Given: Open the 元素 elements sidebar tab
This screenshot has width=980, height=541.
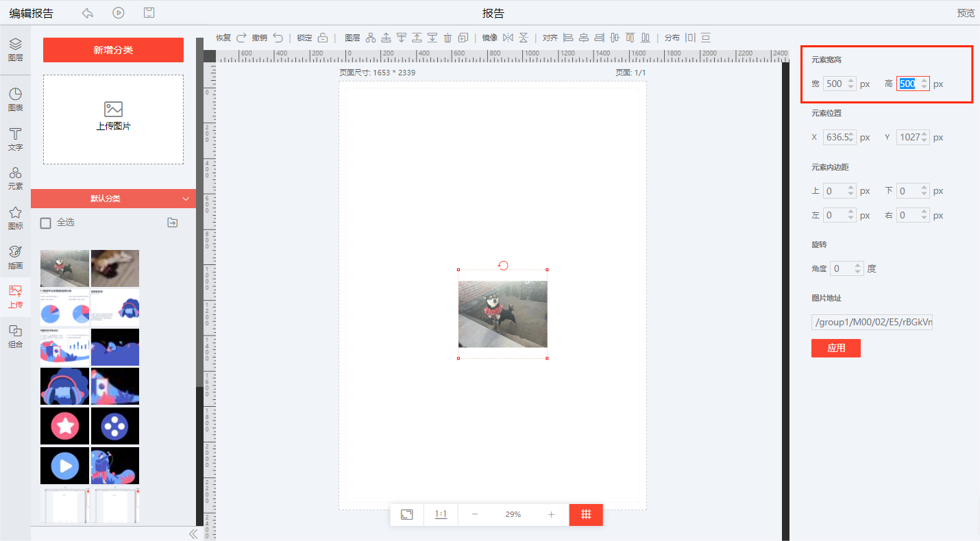Looking at the screenshot, I should coord(15,178).
